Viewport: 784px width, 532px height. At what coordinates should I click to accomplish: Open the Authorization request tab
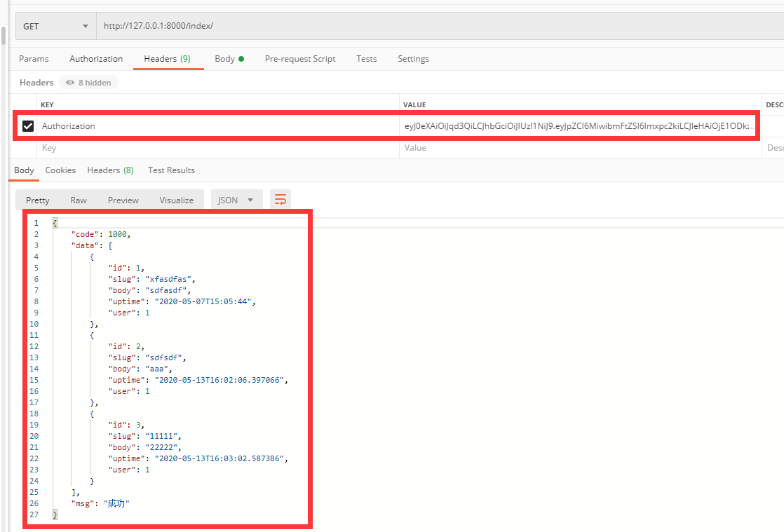pos(96,59)
